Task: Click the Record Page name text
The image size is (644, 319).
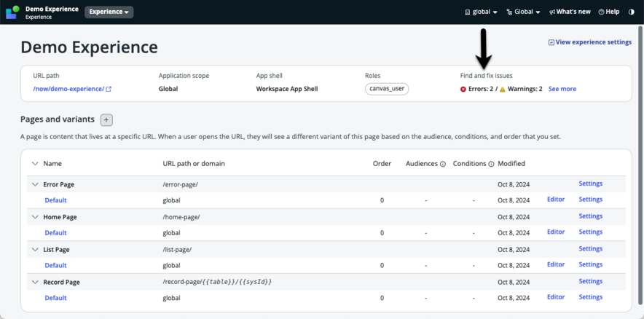Action: [62, 283]
